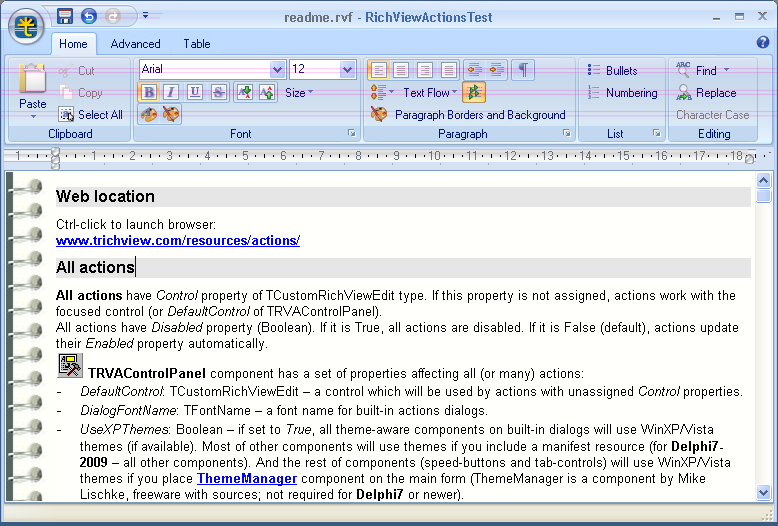The height and width of the screenshot is (526, 778).
Task: Open the Size dropdown menu
Action: tap(299, 93)
